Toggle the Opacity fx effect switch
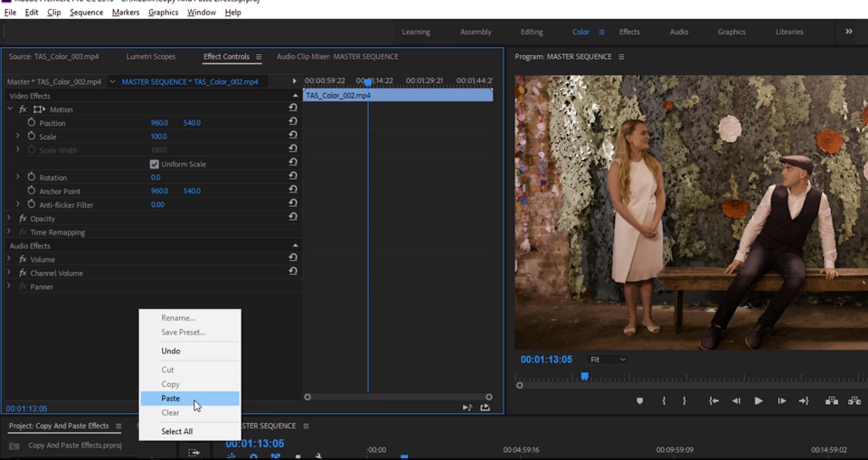 [23, 219]
